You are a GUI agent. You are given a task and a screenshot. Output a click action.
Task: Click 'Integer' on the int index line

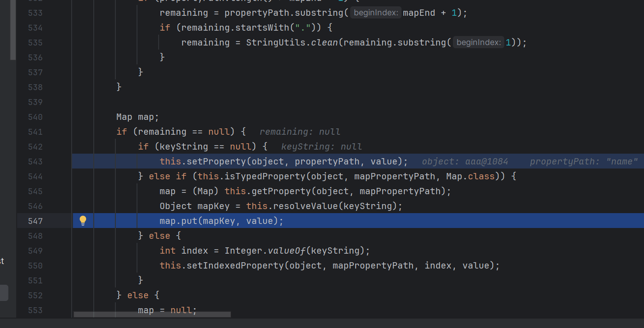tap(243, 251)
